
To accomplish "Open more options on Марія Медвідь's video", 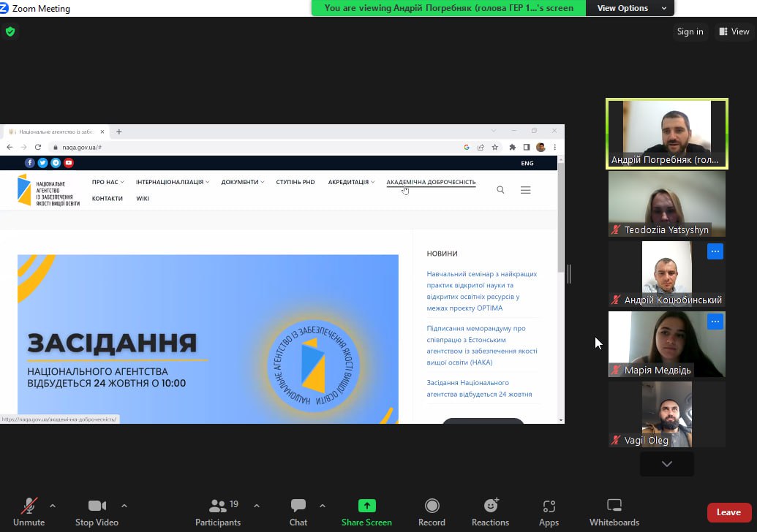I will tap(715, 322).
